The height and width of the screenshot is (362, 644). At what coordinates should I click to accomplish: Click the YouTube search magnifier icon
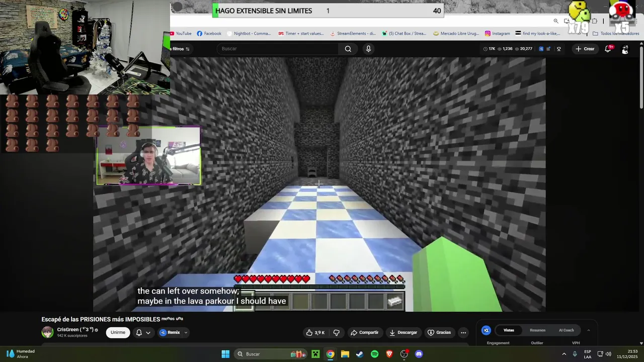[x=348, y=49]
